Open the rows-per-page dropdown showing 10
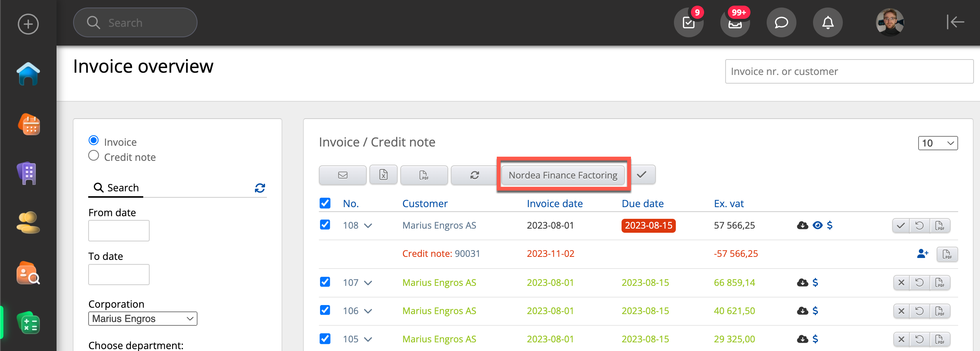The width and height of the screenshot is (980, 351). tap(937, 143)
